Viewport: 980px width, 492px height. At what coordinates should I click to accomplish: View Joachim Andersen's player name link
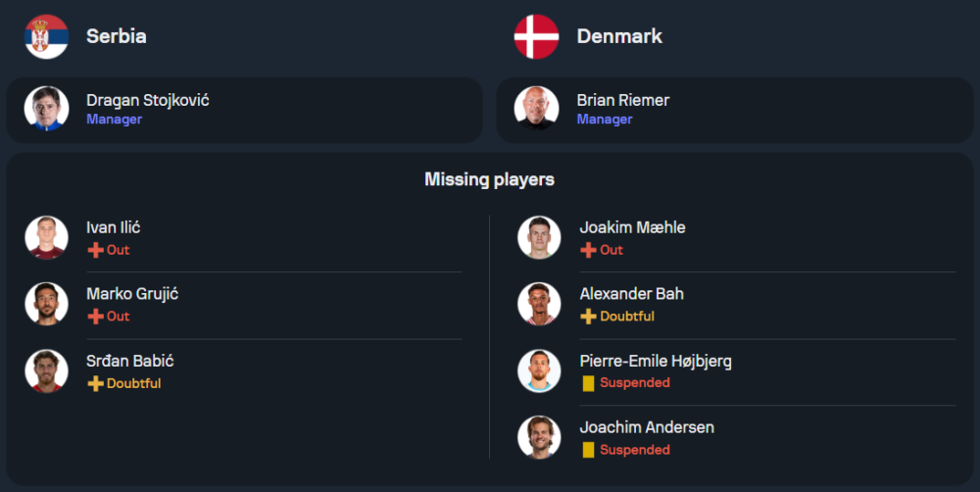[647, 427]
